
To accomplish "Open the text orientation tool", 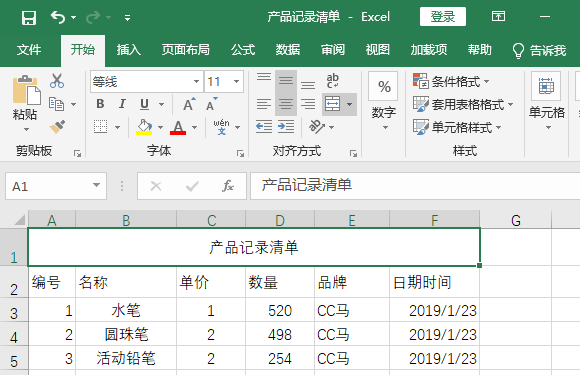I will [x=317, y=127].
